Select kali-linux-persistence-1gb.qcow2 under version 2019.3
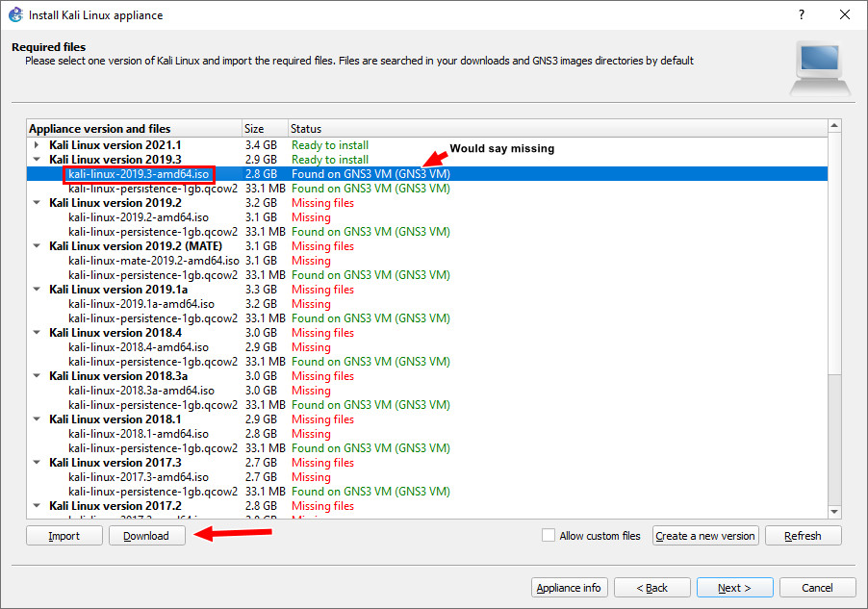868x609 pixels. pyautogui.click(x=153, y=188)
